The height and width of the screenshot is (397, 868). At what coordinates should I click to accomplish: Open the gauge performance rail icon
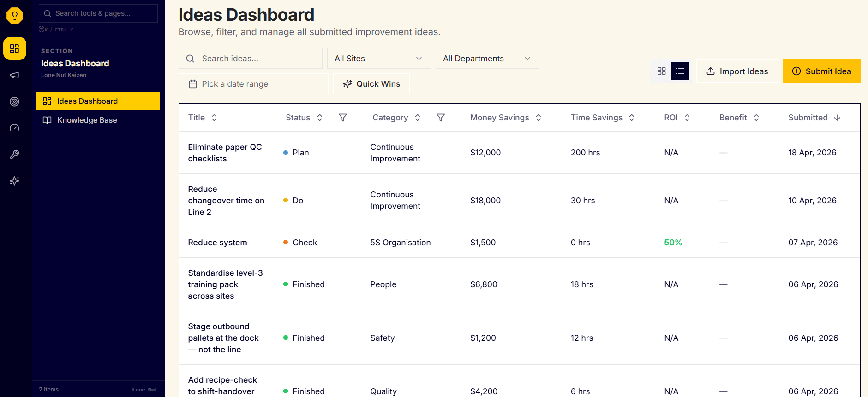(x=15, y=128)
